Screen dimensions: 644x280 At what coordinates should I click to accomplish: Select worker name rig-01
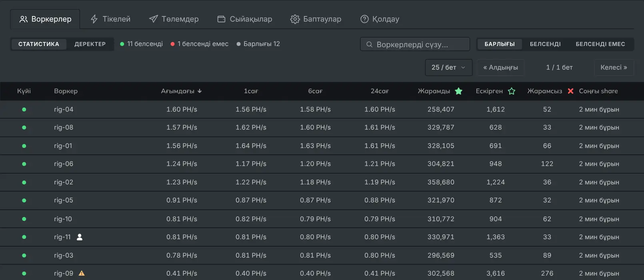[63, 146]
